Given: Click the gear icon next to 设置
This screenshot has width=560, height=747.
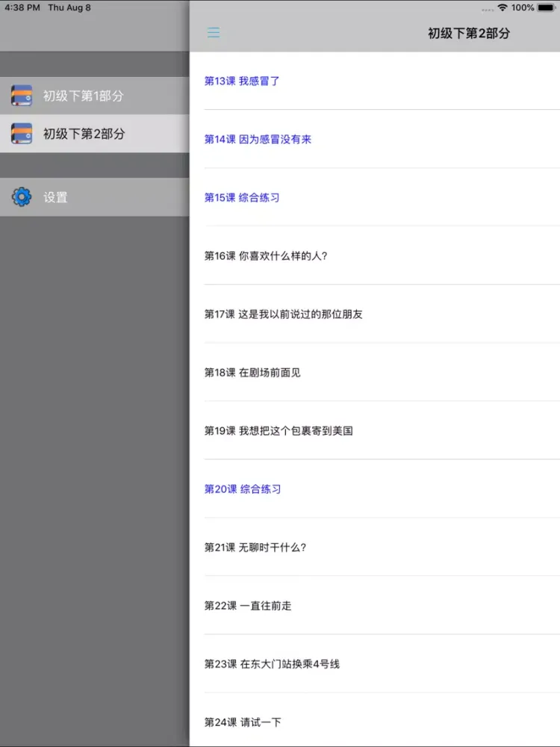Looking at the screenshot, I should (22, 196).
